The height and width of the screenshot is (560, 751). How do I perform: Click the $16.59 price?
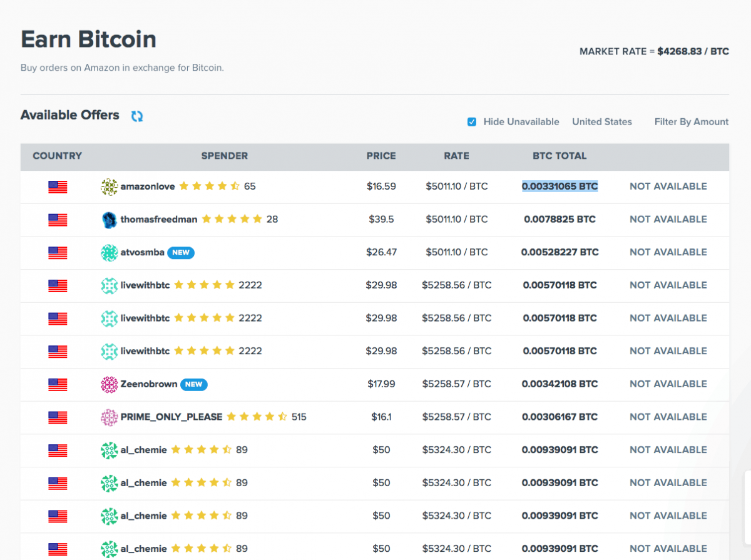click(381, 186)
